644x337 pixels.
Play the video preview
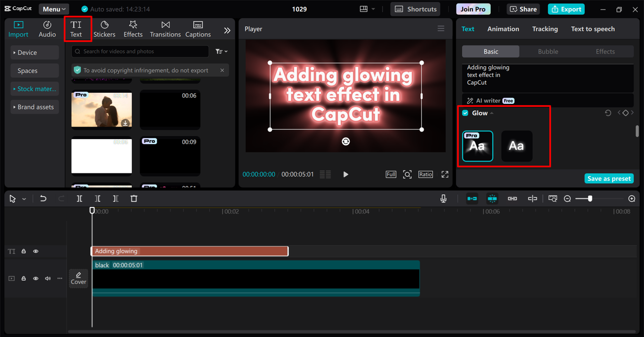click(346, 174)
